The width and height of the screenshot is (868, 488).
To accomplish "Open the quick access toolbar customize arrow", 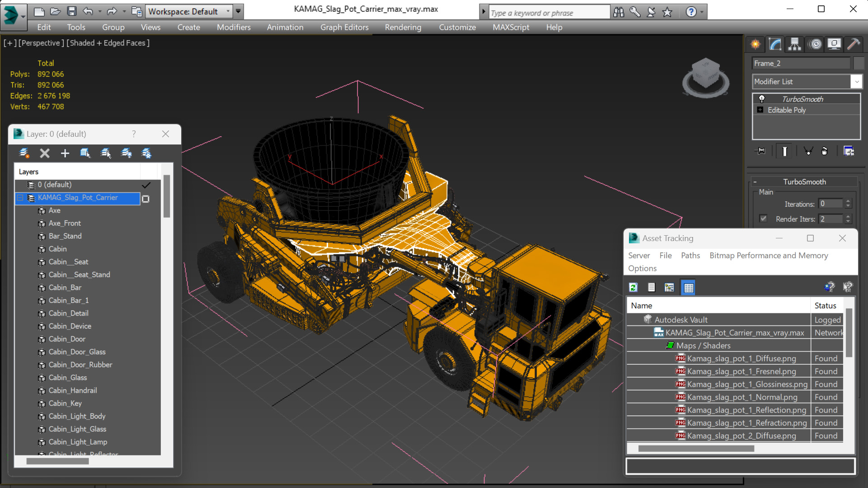I will point(238,12).
